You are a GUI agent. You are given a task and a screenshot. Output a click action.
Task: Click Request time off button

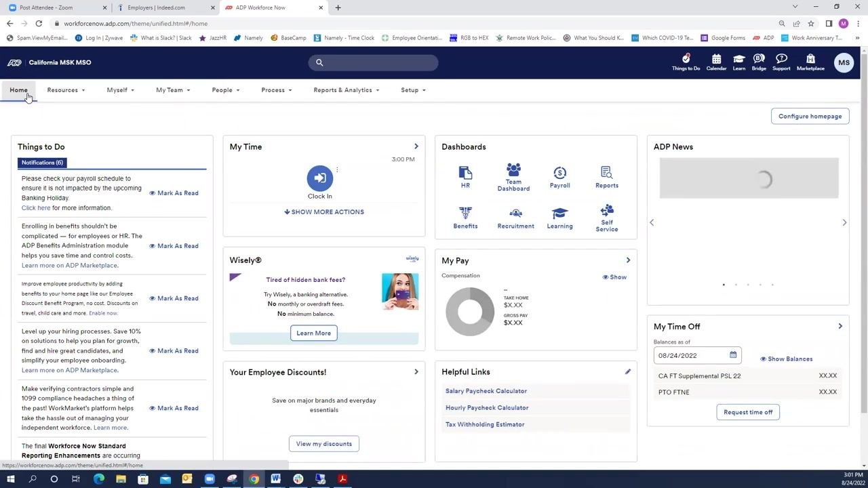(748, 412)
